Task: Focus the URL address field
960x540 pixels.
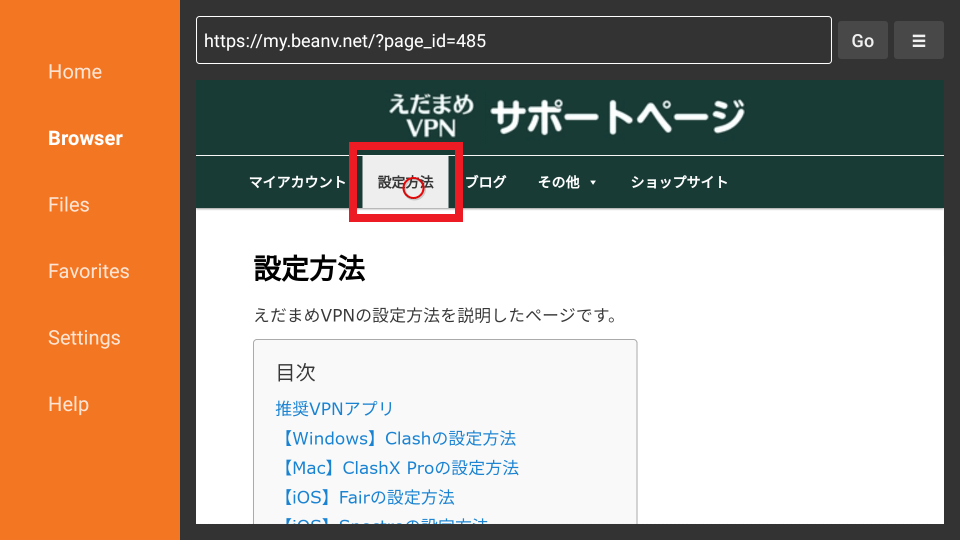Action: 514,40
